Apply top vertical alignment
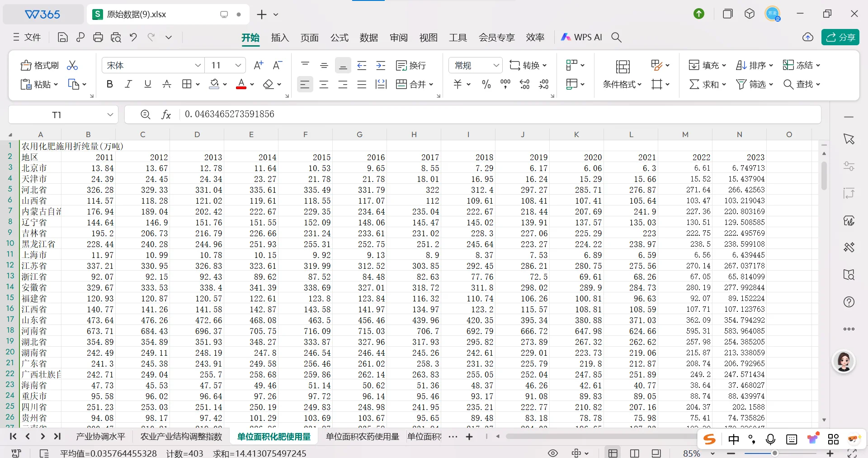868x458 pixels. tap(305, 66)
